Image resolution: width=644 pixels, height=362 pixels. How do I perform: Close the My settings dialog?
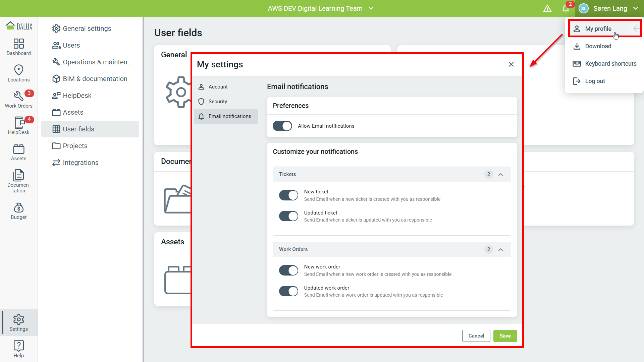[x=511, y=64]
